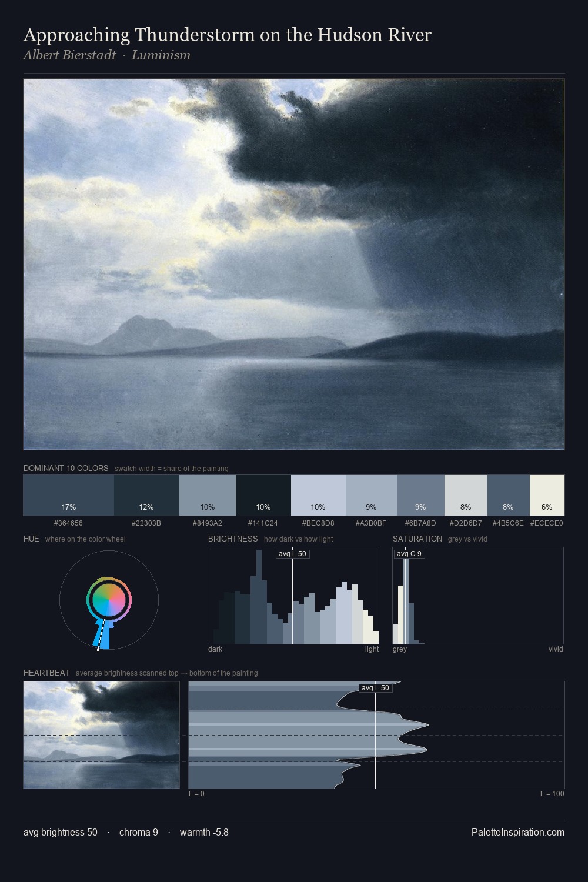
Task: Click the HEARTBEAT section heading
Action: tap(46, 673)
